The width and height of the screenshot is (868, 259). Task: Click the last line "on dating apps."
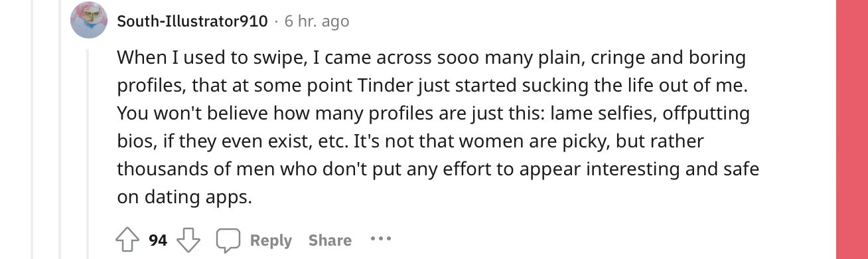point(185,198)
